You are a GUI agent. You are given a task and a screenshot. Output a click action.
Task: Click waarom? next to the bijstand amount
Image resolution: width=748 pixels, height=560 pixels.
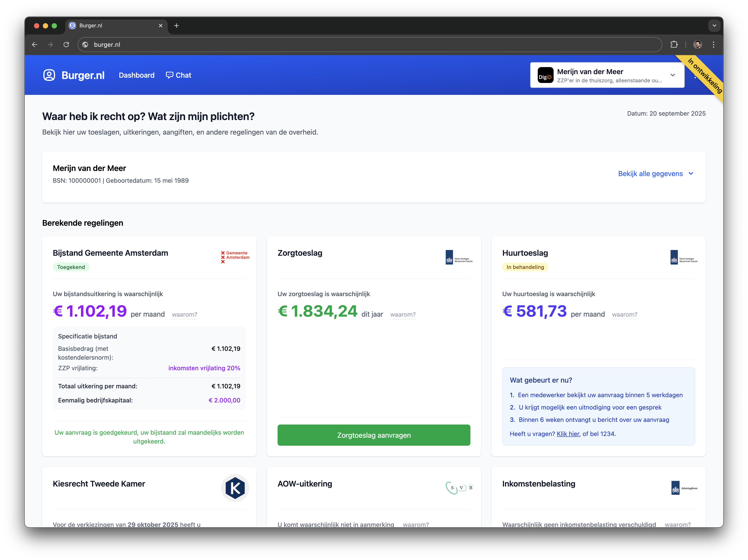click(x=184, y=314)
